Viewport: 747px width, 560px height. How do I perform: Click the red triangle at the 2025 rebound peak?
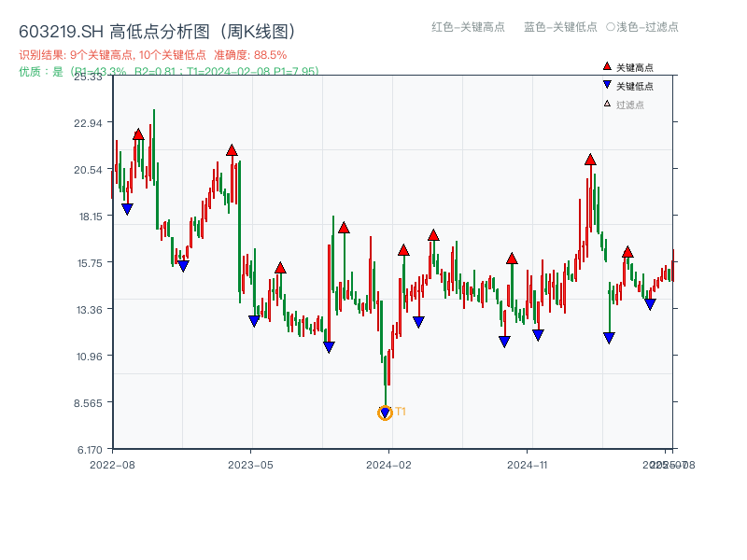pos(590,159)
